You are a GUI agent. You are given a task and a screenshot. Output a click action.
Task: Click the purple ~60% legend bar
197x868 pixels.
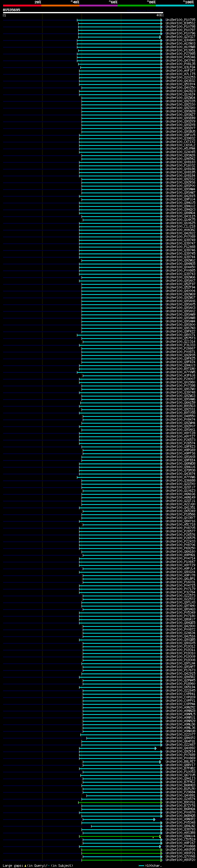[x=99, y=6]
